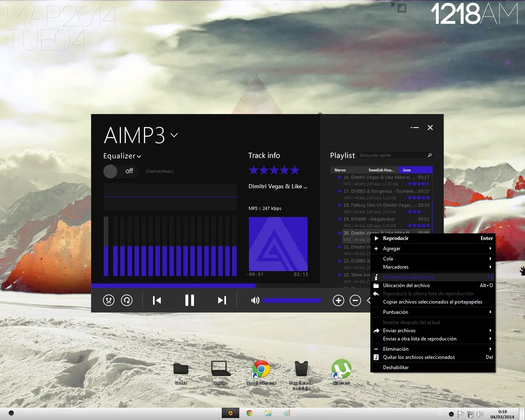Click the system tray network icon
525x420 pixels.
coord(470,414)
